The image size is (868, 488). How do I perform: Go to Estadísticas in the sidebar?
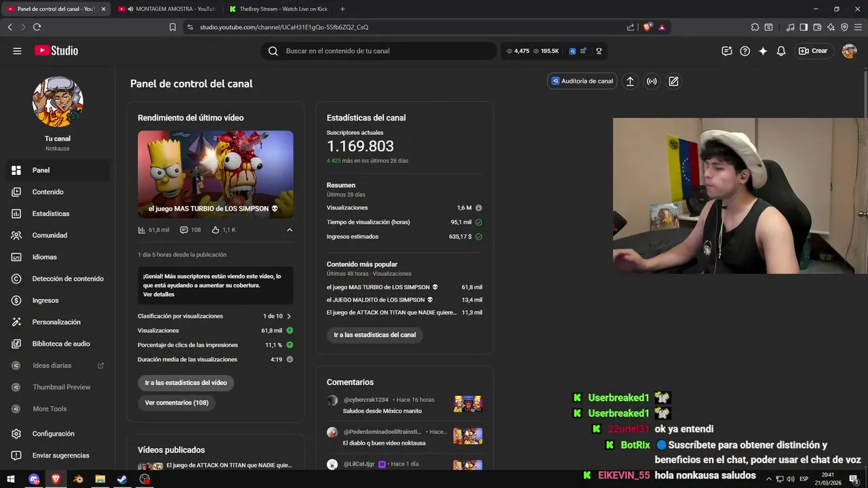click(58, 213)
